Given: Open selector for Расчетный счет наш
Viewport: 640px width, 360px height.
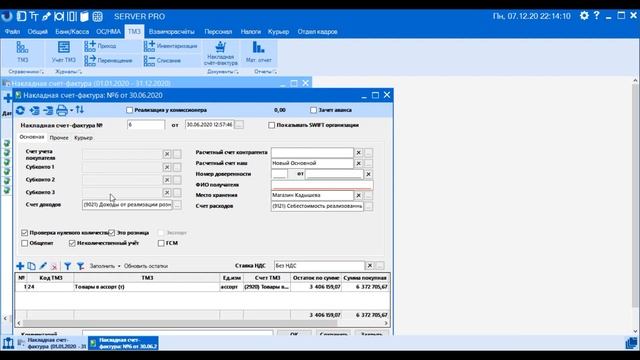Looking at the screenshot, I should [368, 163].
